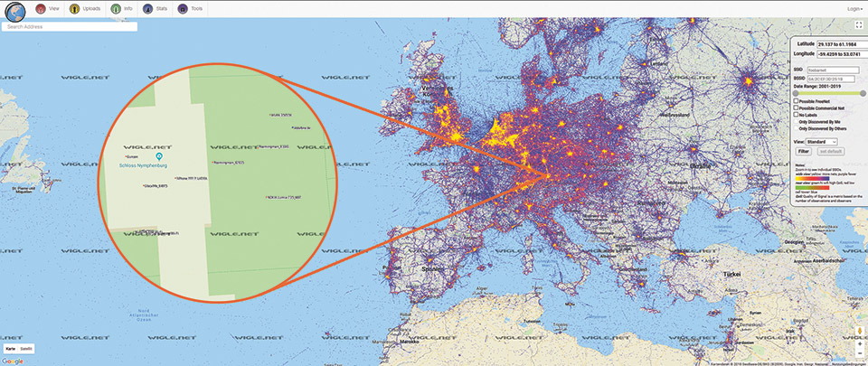Screen dimensions: 868x366
Task: Switch map to Satellit view
Action: tap(26, 349)
